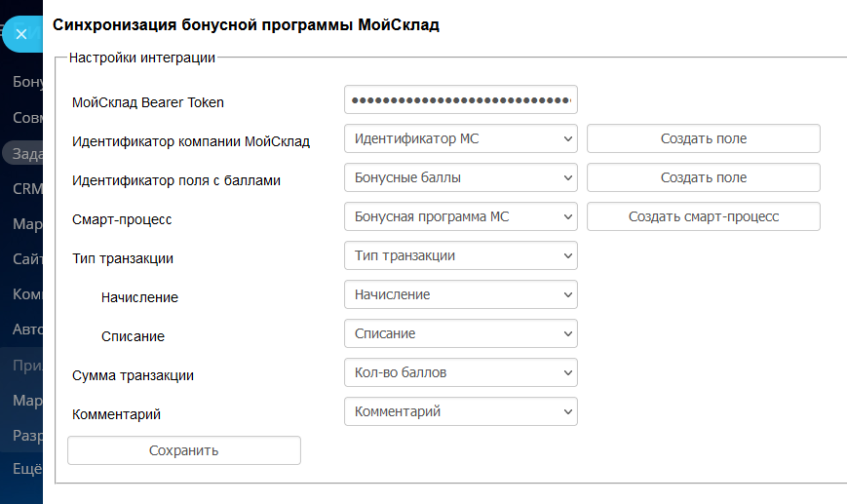Select the highlighted Зада sidebar item

(x=23, y=153)
